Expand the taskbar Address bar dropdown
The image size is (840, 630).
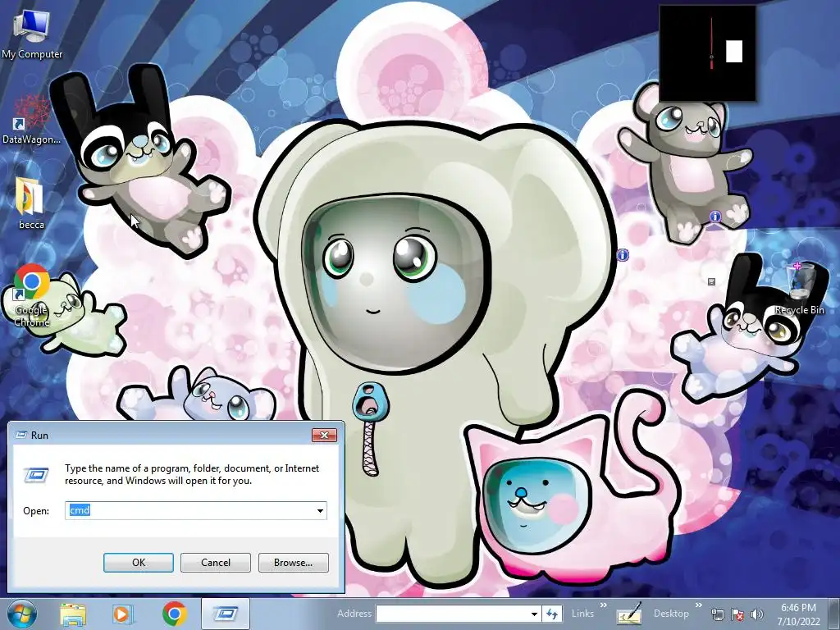click(x=534, y=614)
